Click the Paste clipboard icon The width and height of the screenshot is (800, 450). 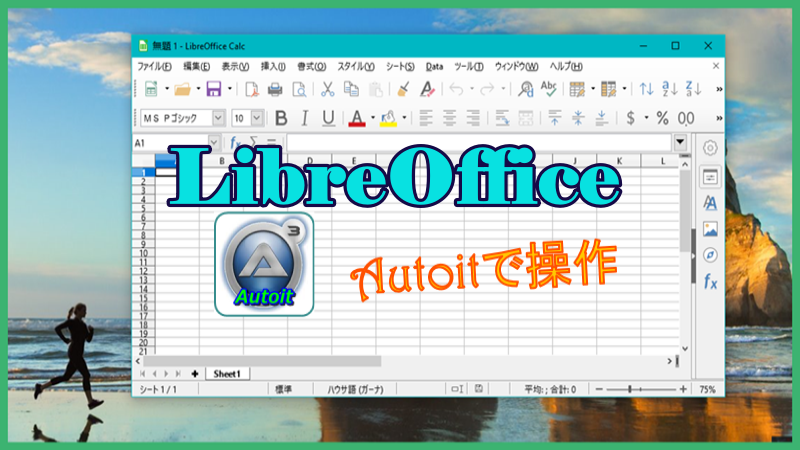pyautogui.click(x=376, y=89)
